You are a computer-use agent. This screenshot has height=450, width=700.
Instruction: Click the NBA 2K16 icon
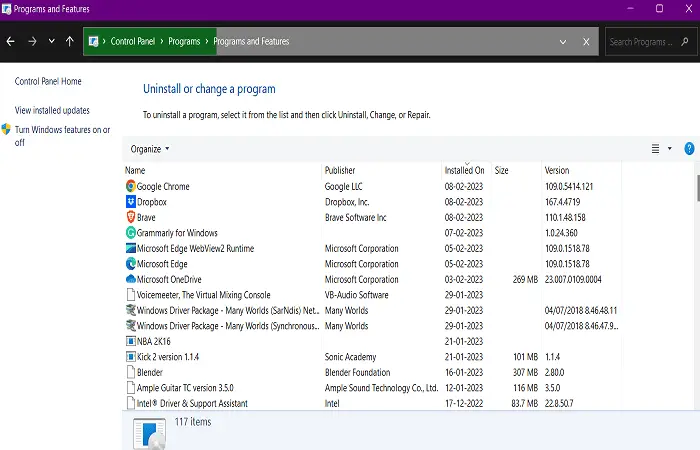click(130, 341)
